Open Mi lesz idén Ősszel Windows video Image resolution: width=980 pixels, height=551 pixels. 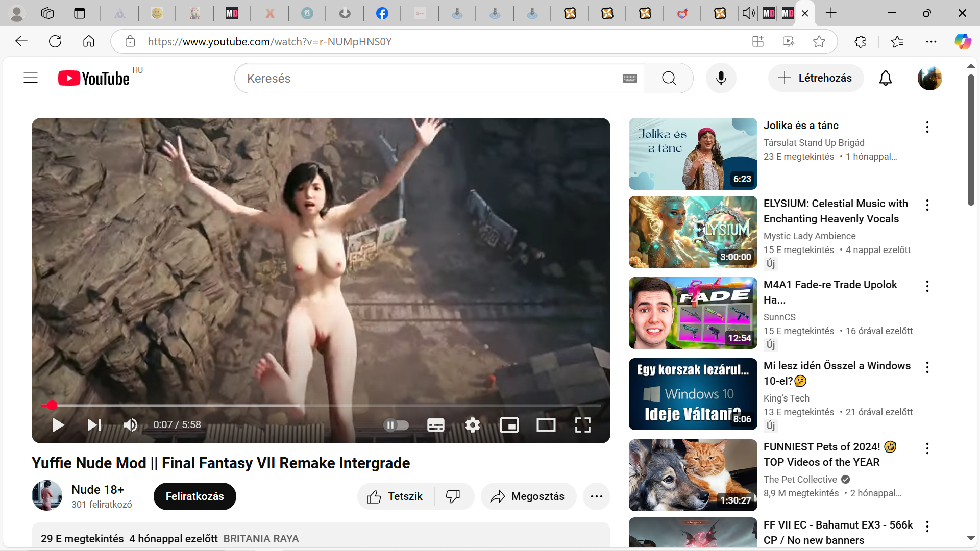(837, 373)
